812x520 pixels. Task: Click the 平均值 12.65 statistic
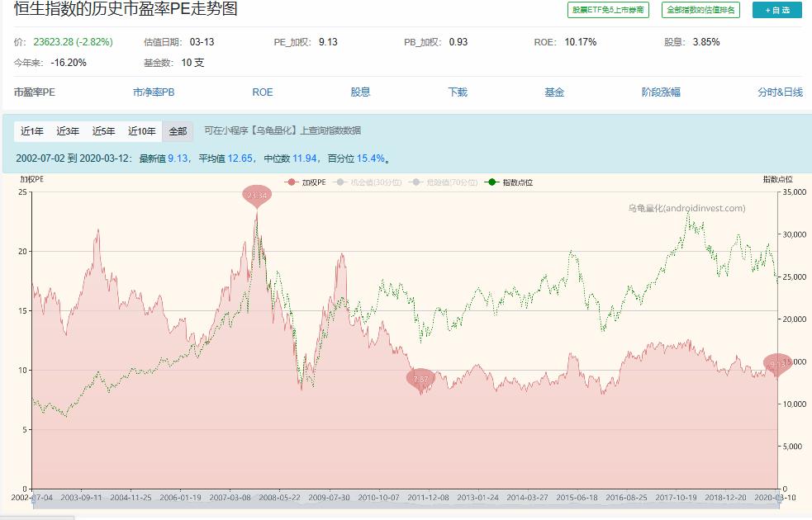pos(226,158)
